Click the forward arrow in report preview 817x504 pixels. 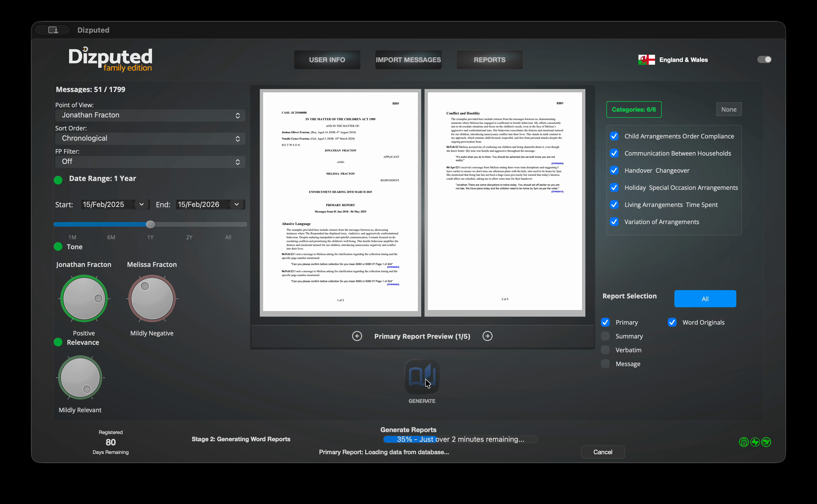[487, 336]
